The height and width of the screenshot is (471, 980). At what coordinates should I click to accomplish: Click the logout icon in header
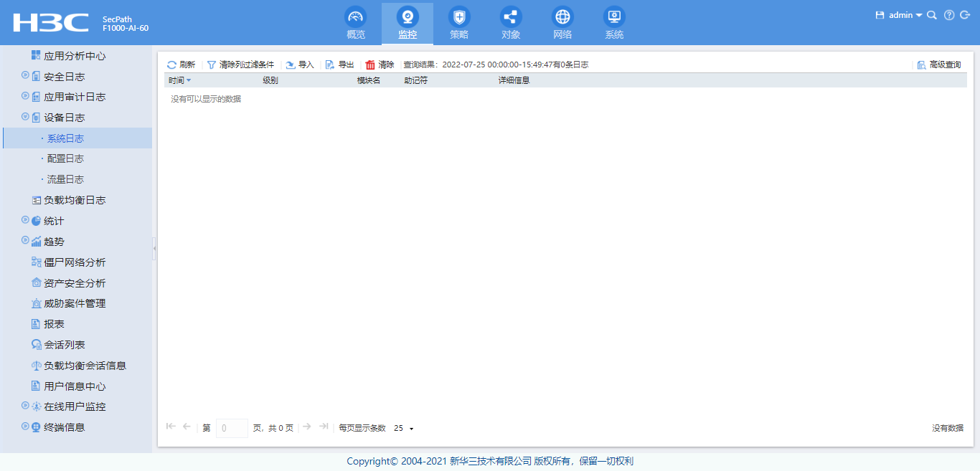[965, 15]
